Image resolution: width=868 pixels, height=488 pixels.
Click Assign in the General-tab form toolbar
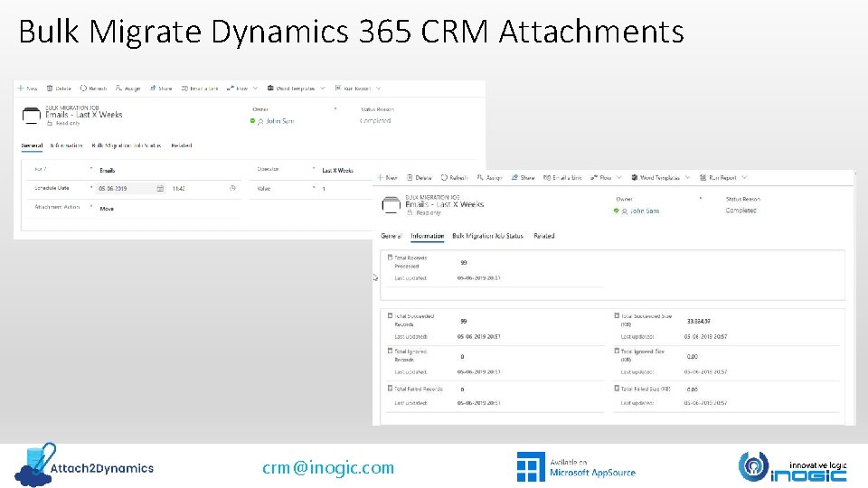coord(127,88)
